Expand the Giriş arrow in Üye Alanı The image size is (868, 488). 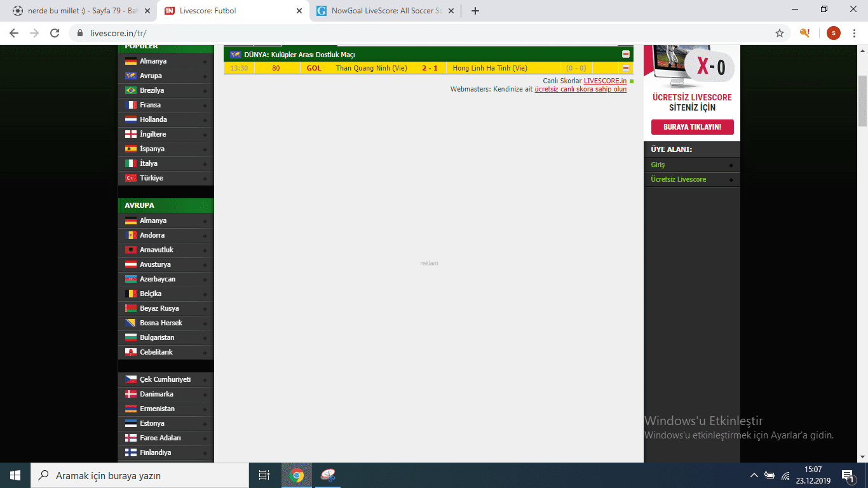(x=731, y=165)
